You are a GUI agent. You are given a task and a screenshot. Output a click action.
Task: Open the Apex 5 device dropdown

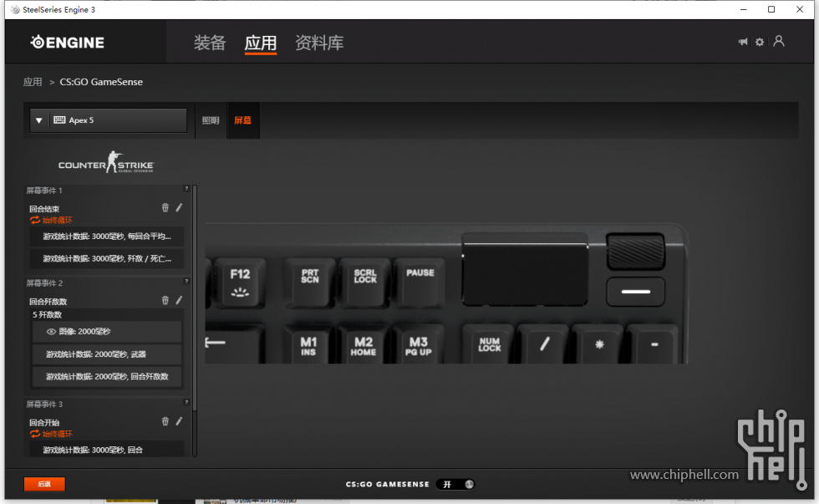point(108,120)
